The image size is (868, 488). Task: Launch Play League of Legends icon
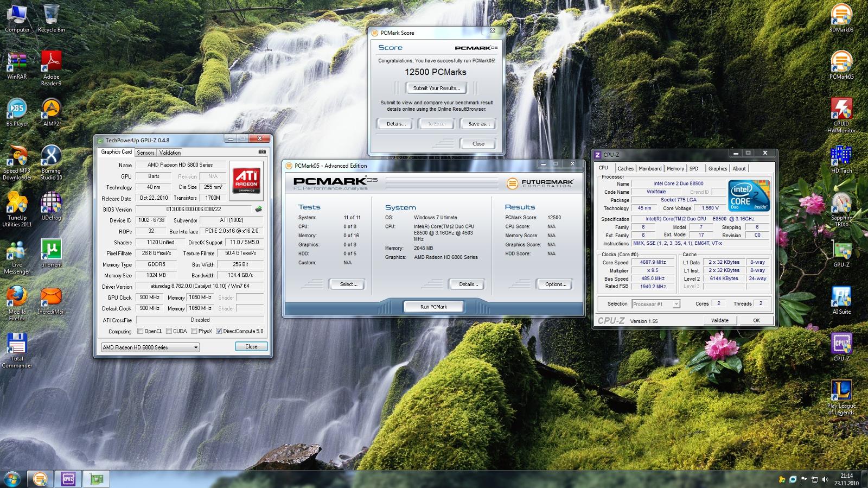(841, 397)
